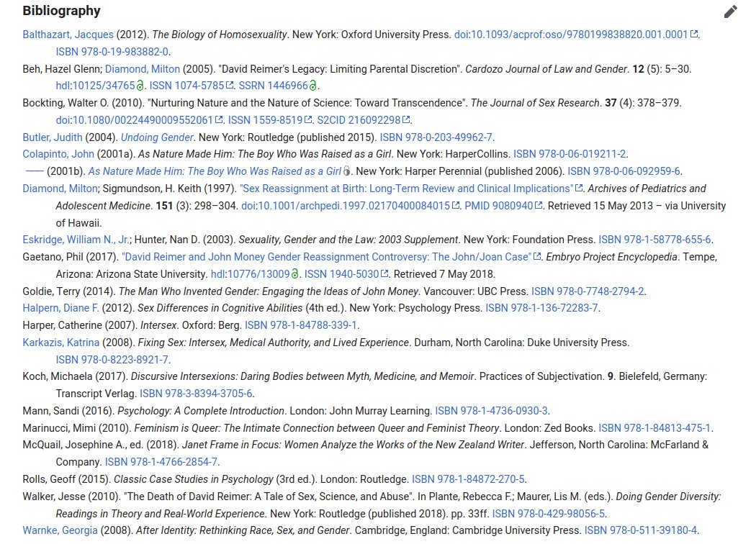Click title "Classic Case Studies in Psychology"
Screen dimensions: 756x544
coord(194,479)
